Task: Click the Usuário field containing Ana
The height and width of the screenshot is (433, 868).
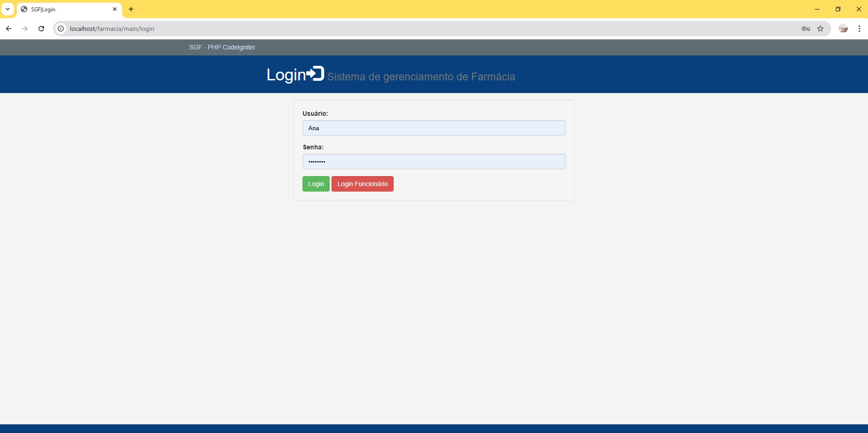Action: pyautogui.click(x=434, y=128)
